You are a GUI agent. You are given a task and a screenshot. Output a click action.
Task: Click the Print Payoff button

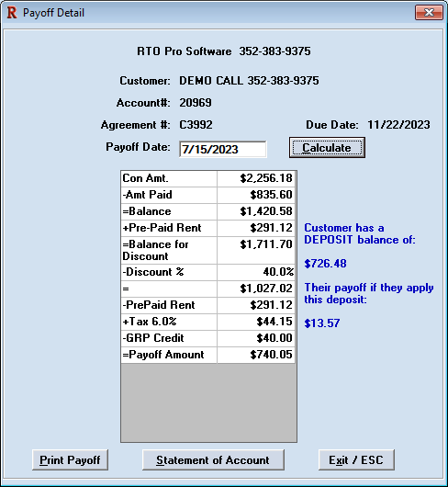coord(70,459)
